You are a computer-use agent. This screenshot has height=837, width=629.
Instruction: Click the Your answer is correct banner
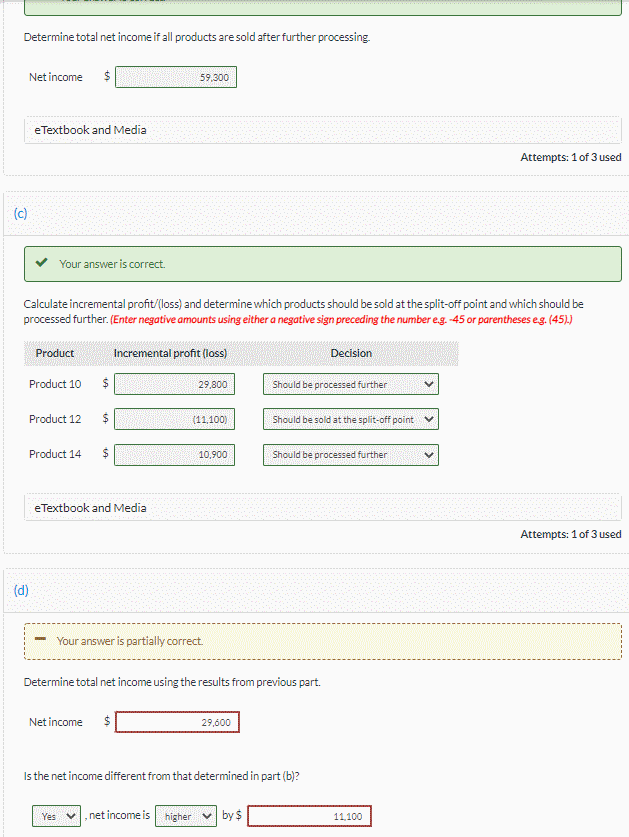click(x=320, y=264)
